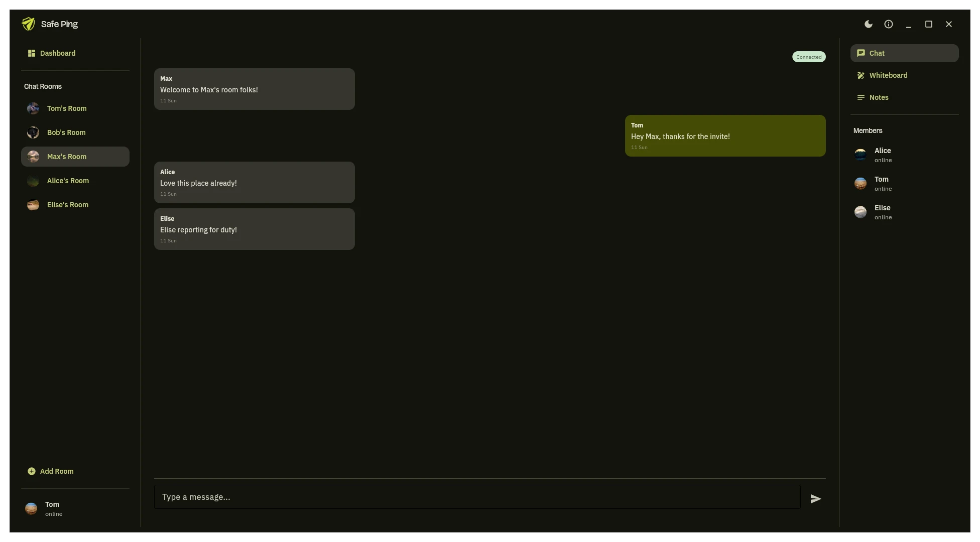The width and height of the screenshot is (980, 542).
Task: Send the message with paper-plane icon
Action: [x=816, y=499]
